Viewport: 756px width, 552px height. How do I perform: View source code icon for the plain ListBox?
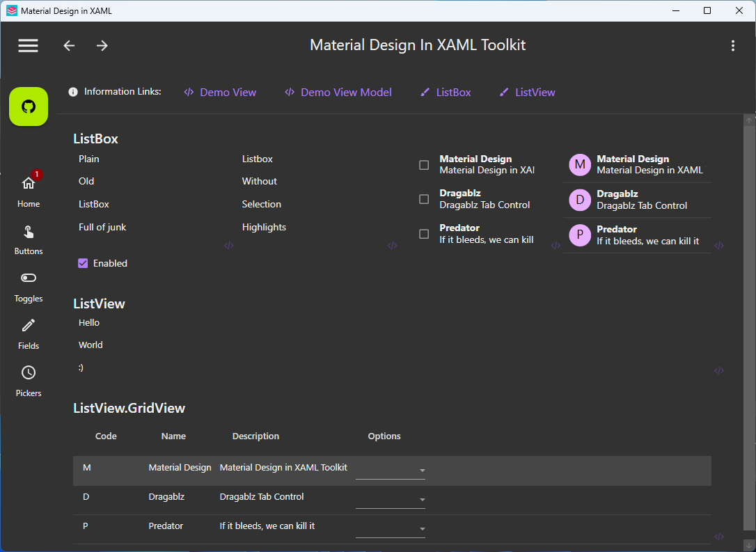229,246
